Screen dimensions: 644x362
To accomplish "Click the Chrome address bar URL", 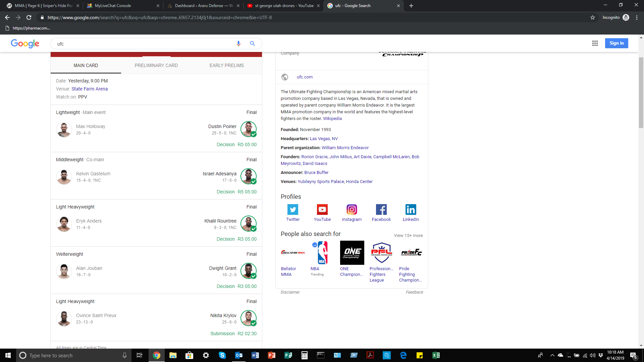I will (160, 17).
